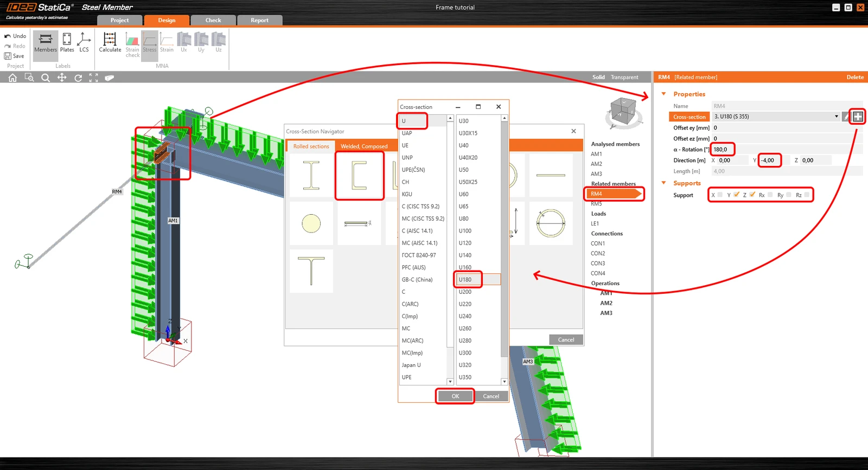Switch to the Check tab

point(213,20)
